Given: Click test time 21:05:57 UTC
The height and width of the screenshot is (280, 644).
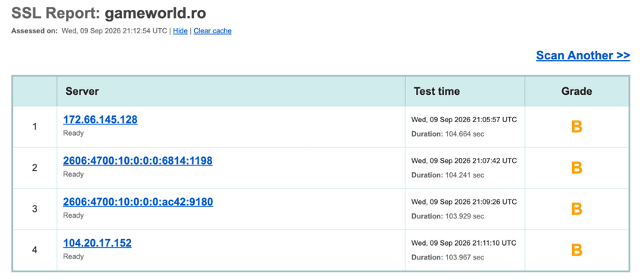Looking at the screenshot, I should (464, 120).
